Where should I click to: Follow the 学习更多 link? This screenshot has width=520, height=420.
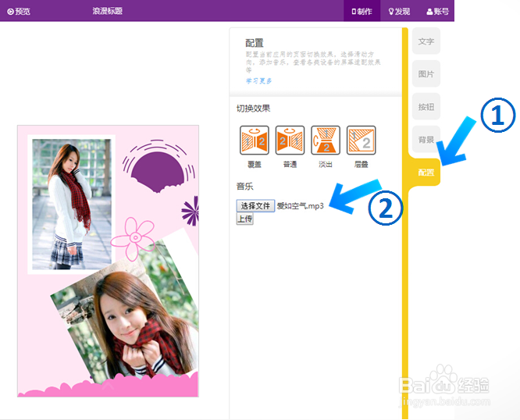coord(258,80)
